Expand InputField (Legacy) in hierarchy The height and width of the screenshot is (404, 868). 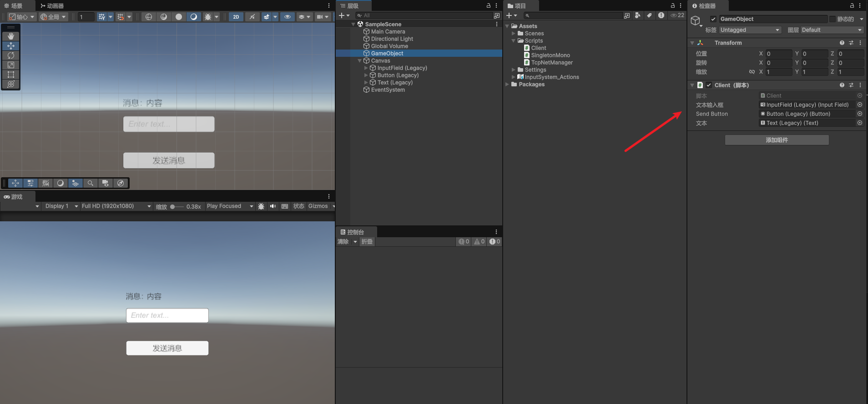pyautogui.click(x=366, y=68)
